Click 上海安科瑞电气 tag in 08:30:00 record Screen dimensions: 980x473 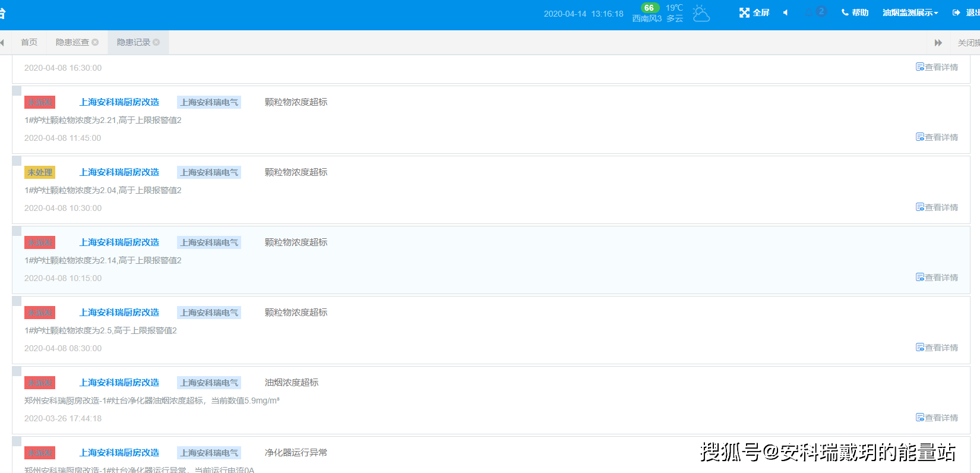pos(209,313)
